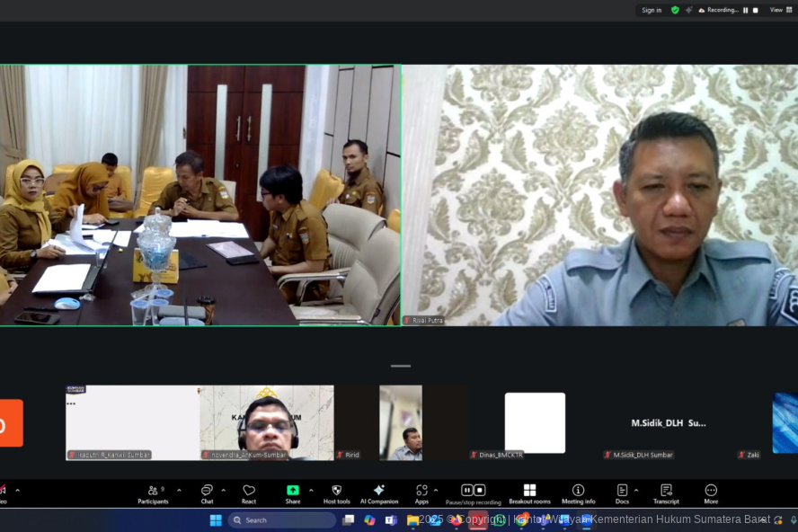Open the Transcript panel

click(666, 493)
